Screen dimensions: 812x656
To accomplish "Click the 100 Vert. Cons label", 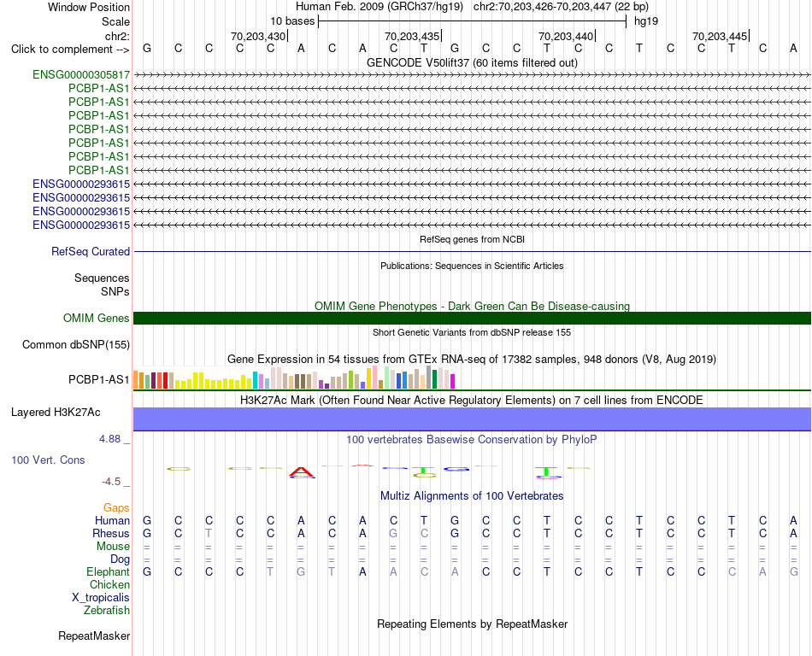I will click(48, 460).
